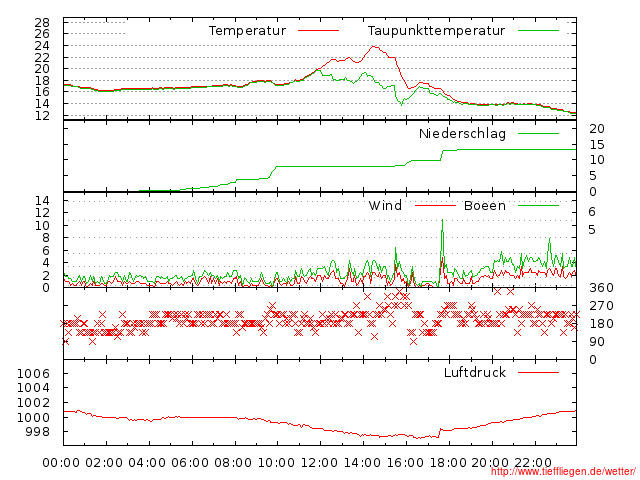Click the Wind legend label
Viewport: 640px width, 480px height.
(x=385, y=206)
